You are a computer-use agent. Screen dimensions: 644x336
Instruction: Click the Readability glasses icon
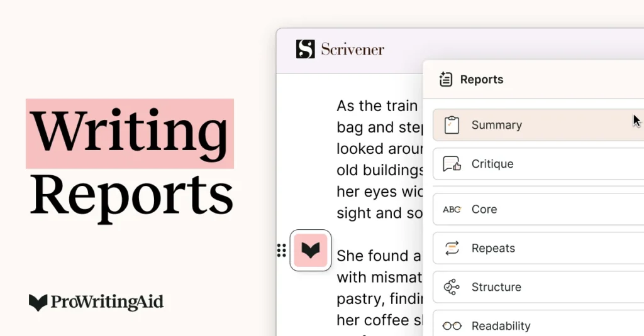click(x=452, y=326)
